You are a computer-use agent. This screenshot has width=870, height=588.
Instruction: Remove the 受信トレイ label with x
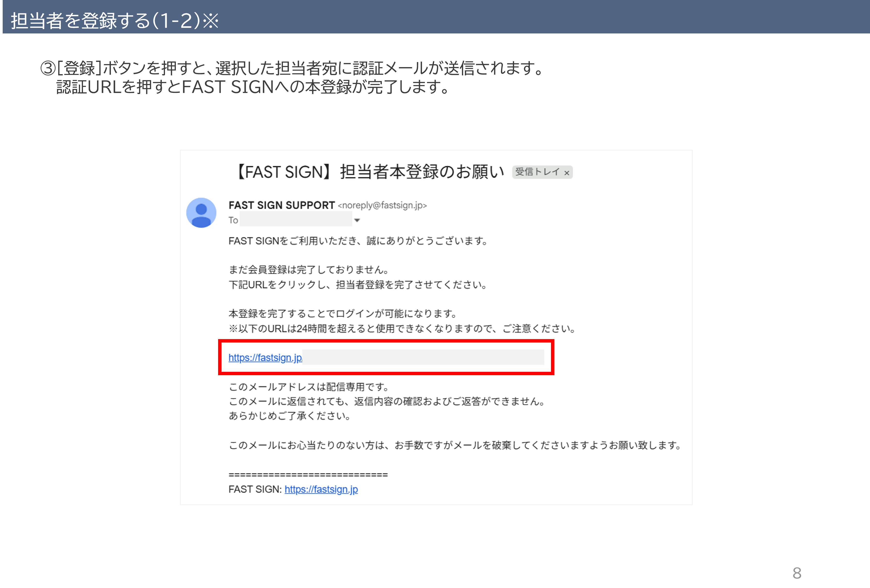point(567,172)
